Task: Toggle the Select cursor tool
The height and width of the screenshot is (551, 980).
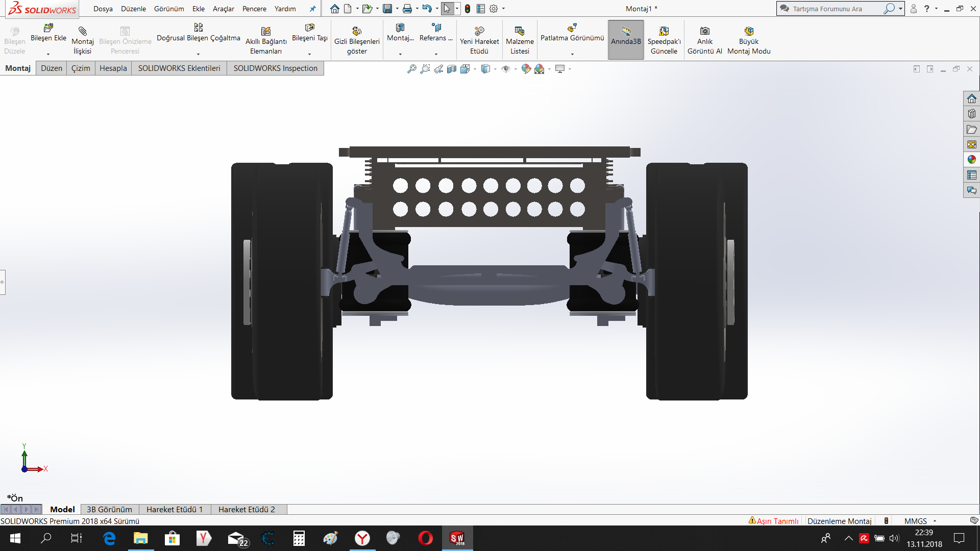Action: tap(447, 9)
